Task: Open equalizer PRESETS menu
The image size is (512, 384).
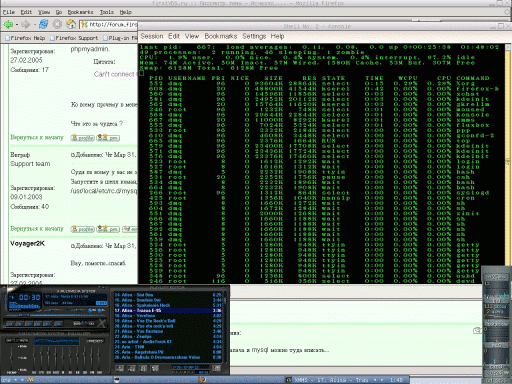Action: click(95, 341)
